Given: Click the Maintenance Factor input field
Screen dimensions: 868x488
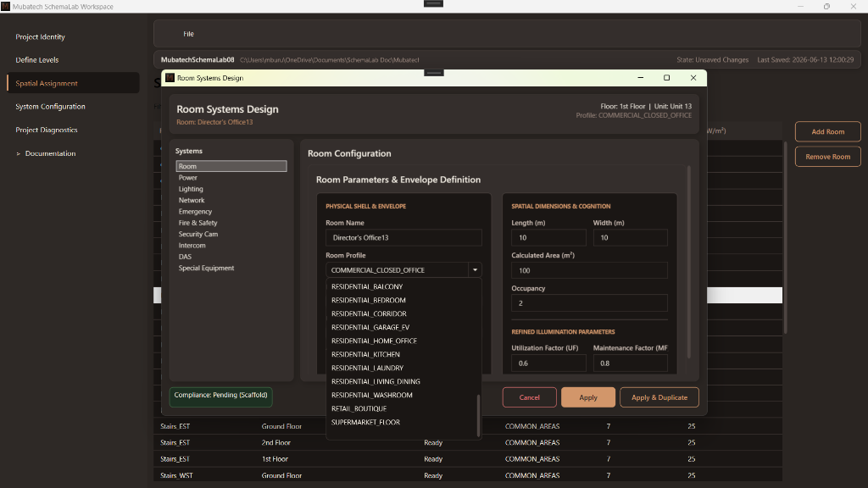Looking at the screenshot, I should (630, 363).
